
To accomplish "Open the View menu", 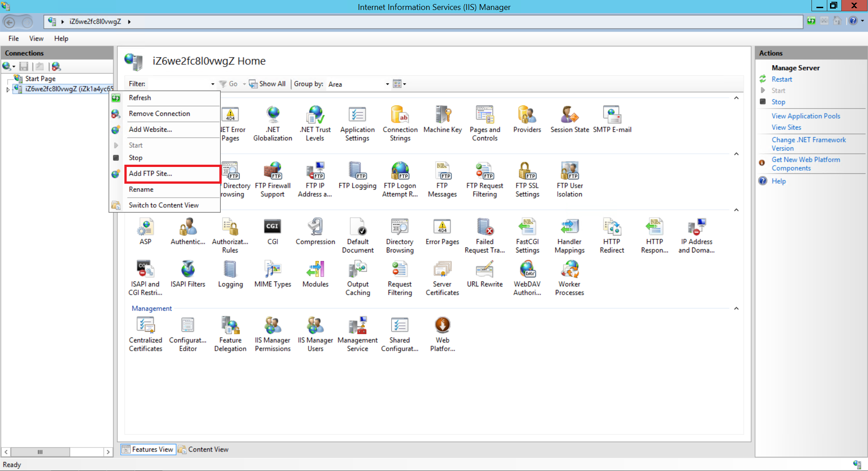I will click(36, 38).
